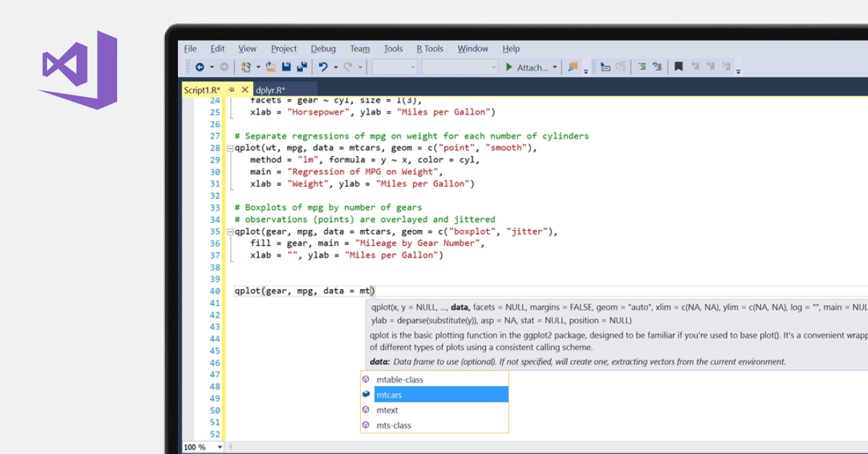
Task: Click the Redo arrow icon
Action: [x=348, y=67]
